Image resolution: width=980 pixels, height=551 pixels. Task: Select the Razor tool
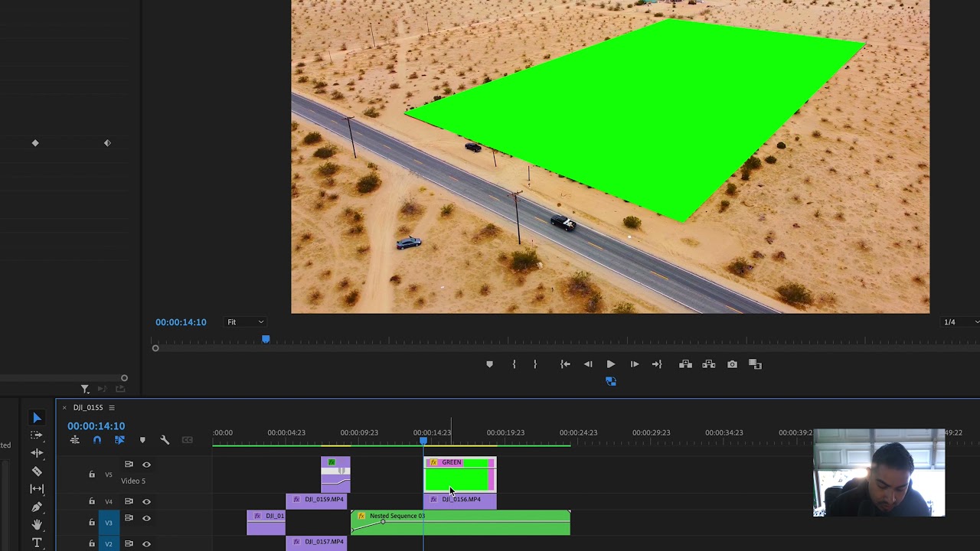[37, 471]
